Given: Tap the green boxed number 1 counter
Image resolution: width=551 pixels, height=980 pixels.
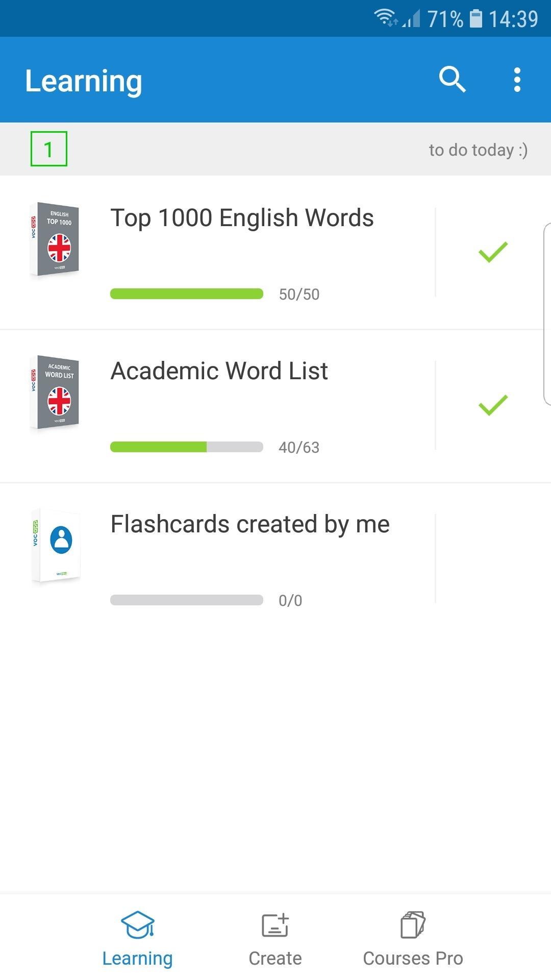Looking at the screenshot, I should [x=49, y=149].
